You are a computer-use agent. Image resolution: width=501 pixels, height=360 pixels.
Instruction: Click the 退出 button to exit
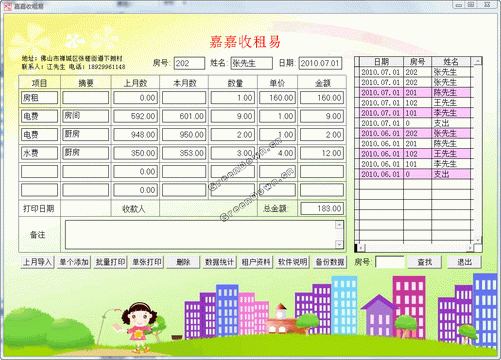tap(464, 262)
